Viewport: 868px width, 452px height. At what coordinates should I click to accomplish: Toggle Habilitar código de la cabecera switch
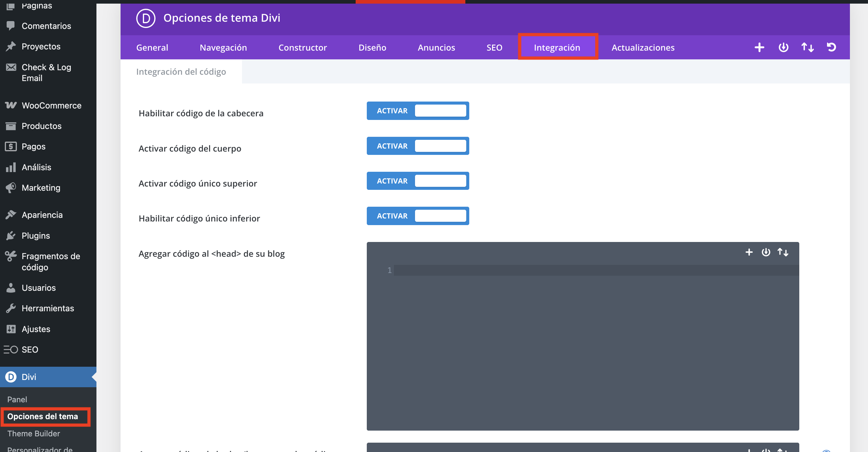pyautogui.click(x=417, y=111)
